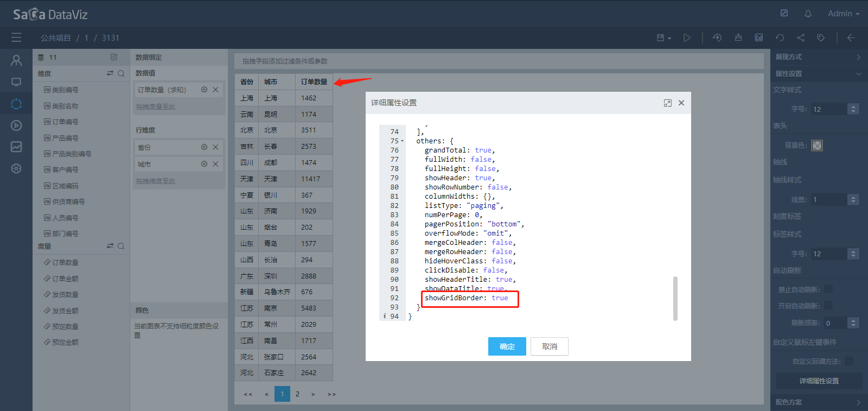Toggle the 禁止自动刷新 checkbox
The image size is (868, 411).
pos(828,289)
